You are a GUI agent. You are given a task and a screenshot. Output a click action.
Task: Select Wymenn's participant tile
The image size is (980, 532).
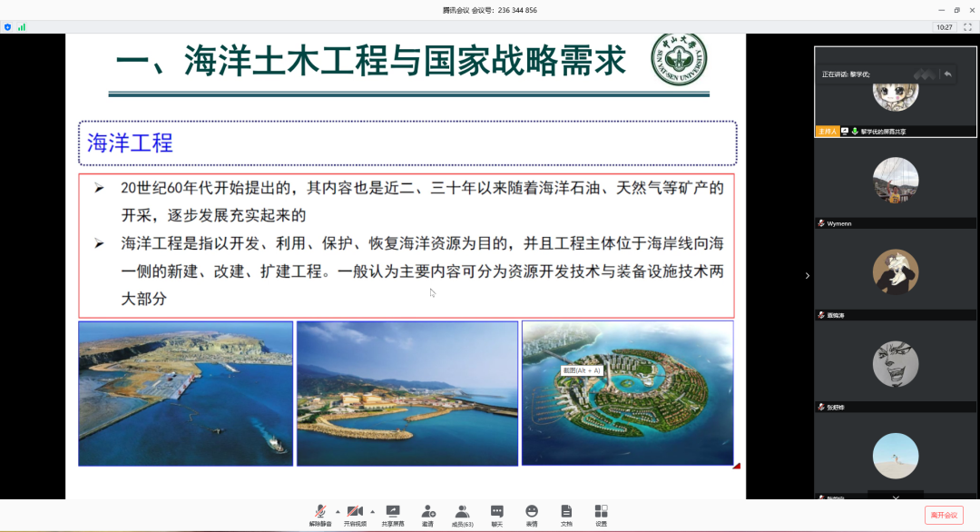(895, 185)
